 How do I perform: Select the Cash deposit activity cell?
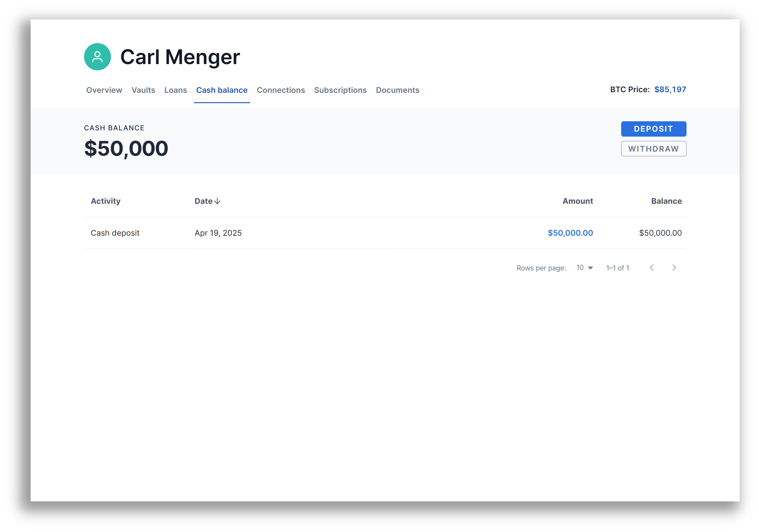point(115,233)
